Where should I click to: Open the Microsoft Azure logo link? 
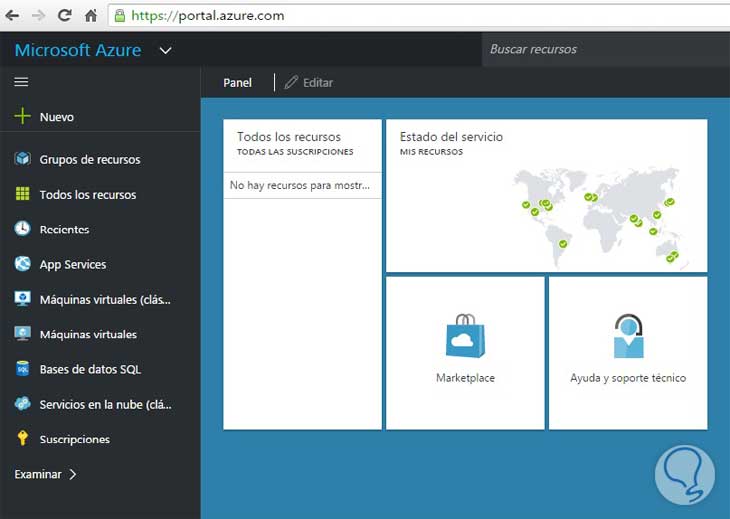click(78, 50)
